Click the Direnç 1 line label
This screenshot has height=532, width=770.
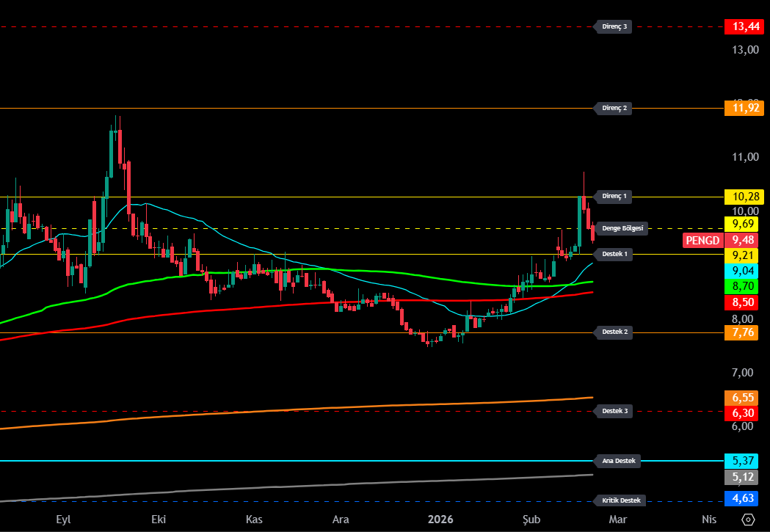click(614, 197)
